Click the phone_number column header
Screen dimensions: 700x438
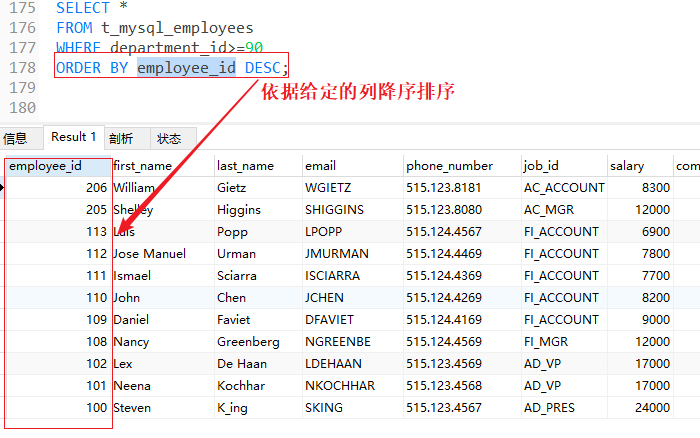tap(462, 166)
